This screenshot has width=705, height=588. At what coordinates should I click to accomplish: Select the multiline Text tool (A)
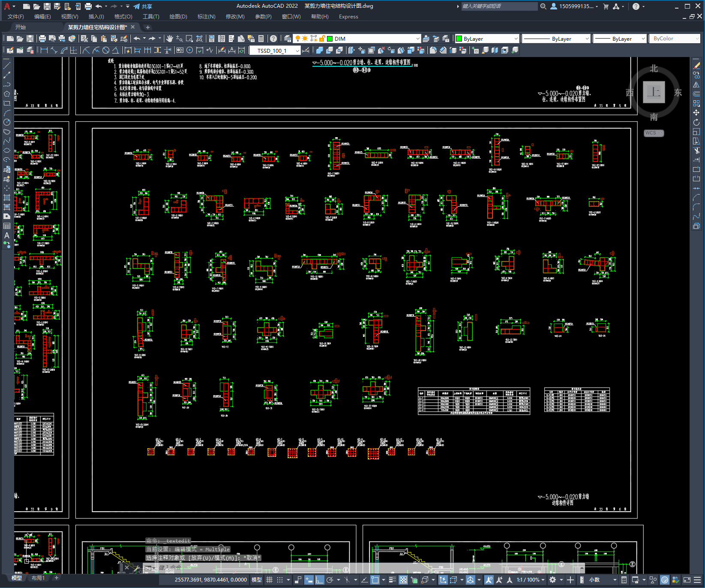[x=7, y=235]
